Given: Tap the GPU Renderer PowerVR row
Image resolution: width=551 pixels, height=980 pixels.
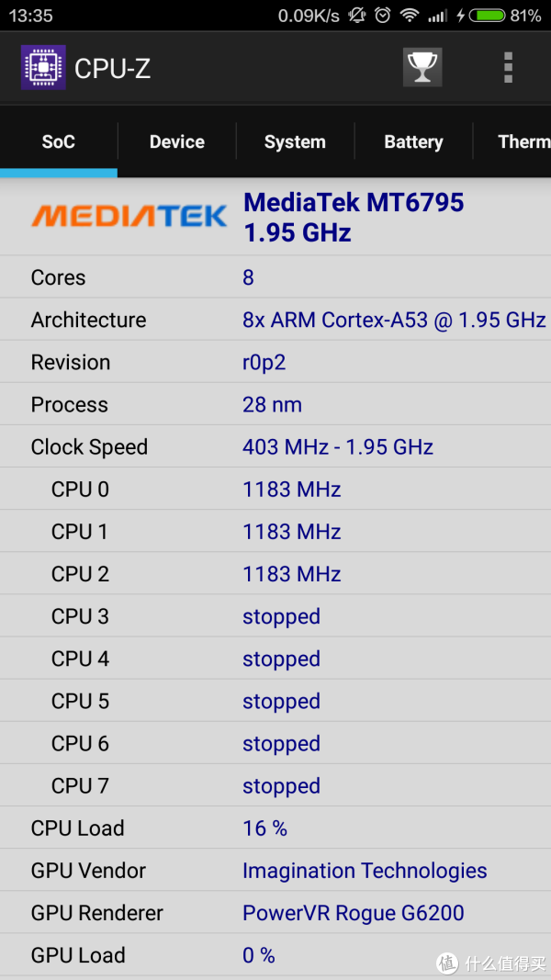Looking at the screenshot, I should tap(275, 913).
